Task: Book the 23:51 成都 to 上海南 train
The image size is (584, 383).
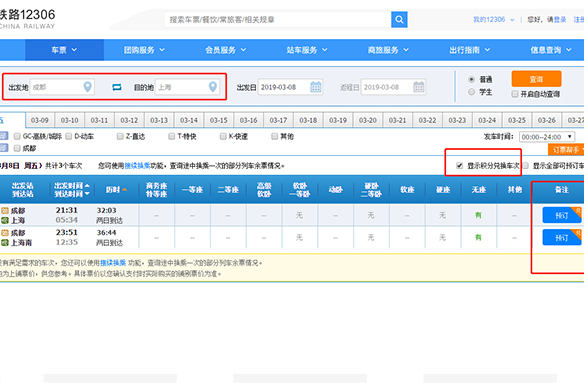Action: click(562, 237)
